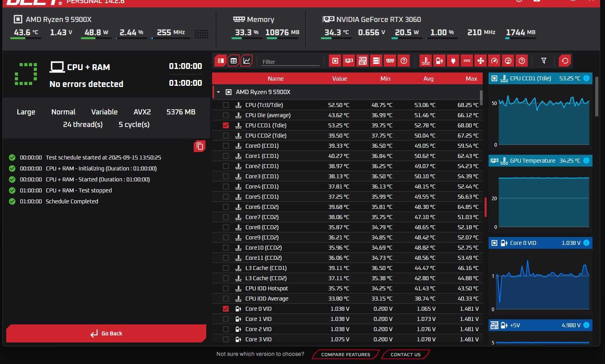Sort table by Name column
This screenshot has height=364, width=605.
coord(276,79)
